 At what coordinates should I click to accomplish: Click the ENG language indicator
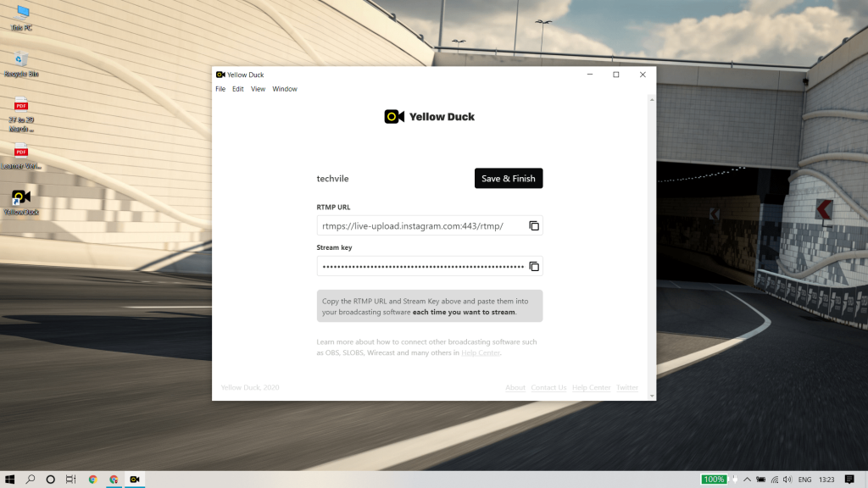(x=804, y=480)
